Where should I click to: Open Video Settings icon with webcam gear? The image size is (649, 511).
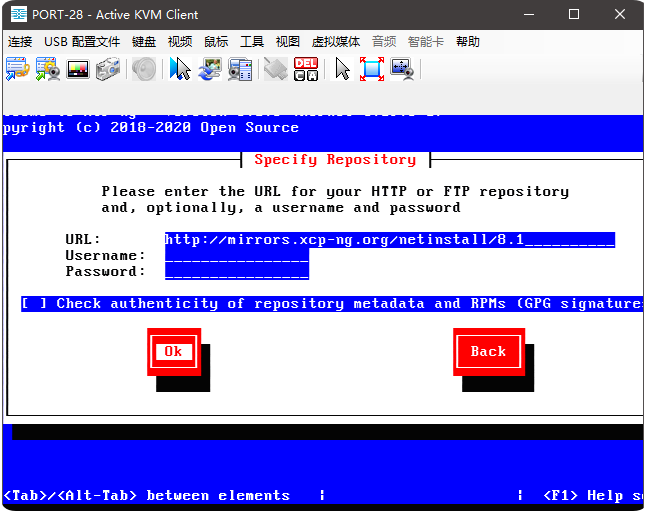coord(48,69)
